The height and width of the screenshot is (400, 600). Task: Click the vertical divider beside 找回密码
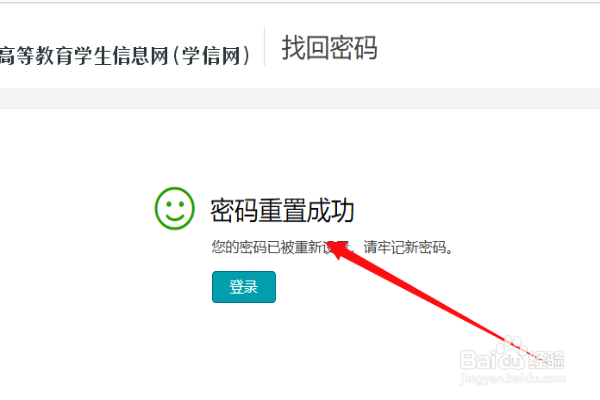coord(264,46)
